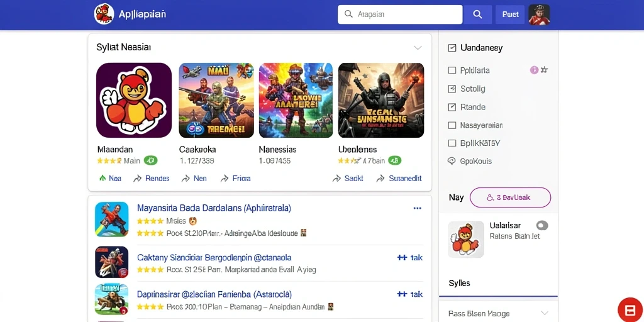Open the Nanessias game thumbnail
The height and width of the screenshot is (322, 644).
(296, 100)
